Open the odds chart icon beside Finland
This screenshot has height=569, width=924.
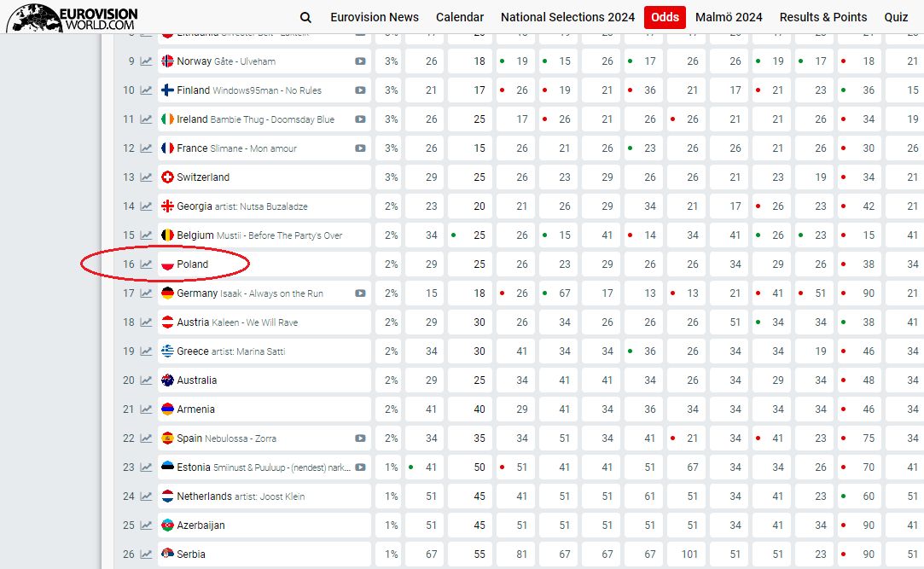point(146,90)
